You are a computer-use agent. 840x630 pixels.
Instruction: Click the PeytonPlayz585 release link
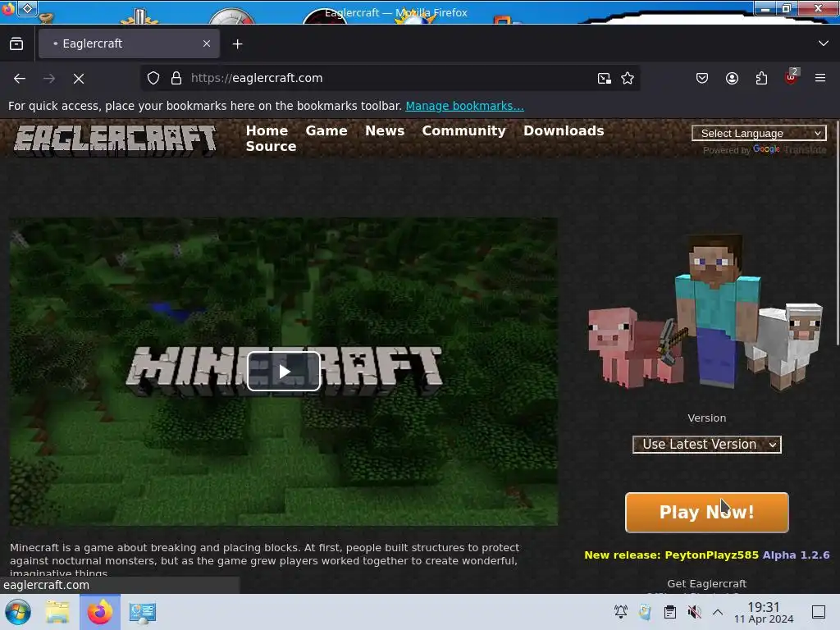click(711, 555)
